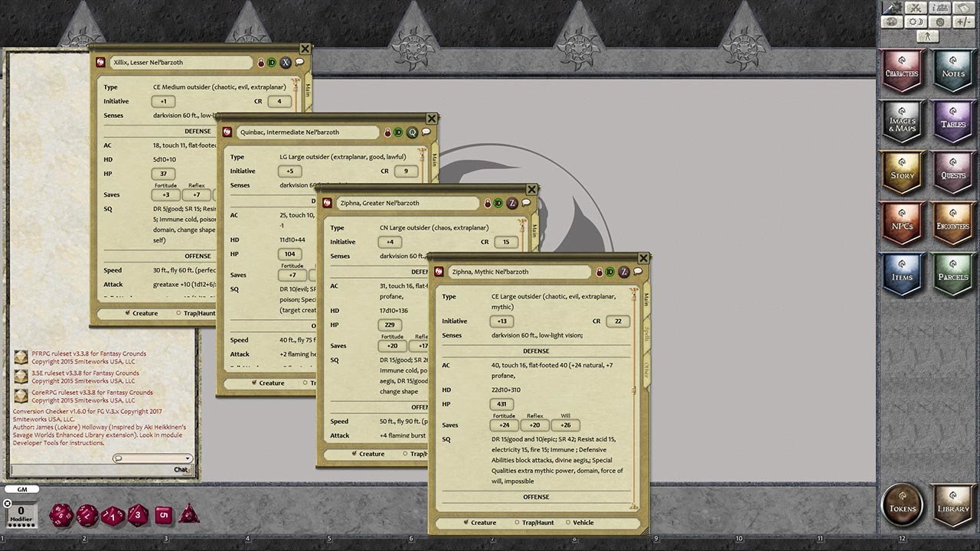Click the options gear icon in the top toolbar
The width and height of the screenshot is (980, 551).
click(x=939, y=21)
